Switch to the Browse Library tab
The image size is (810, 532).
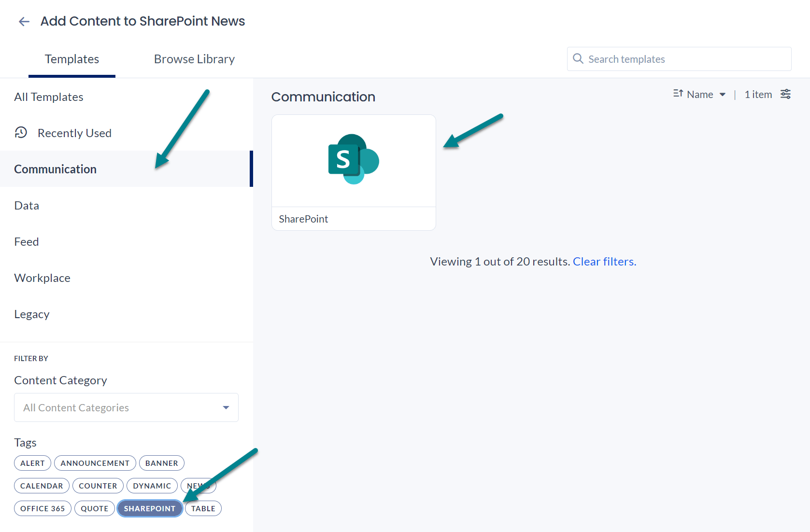tap(194, 58)
